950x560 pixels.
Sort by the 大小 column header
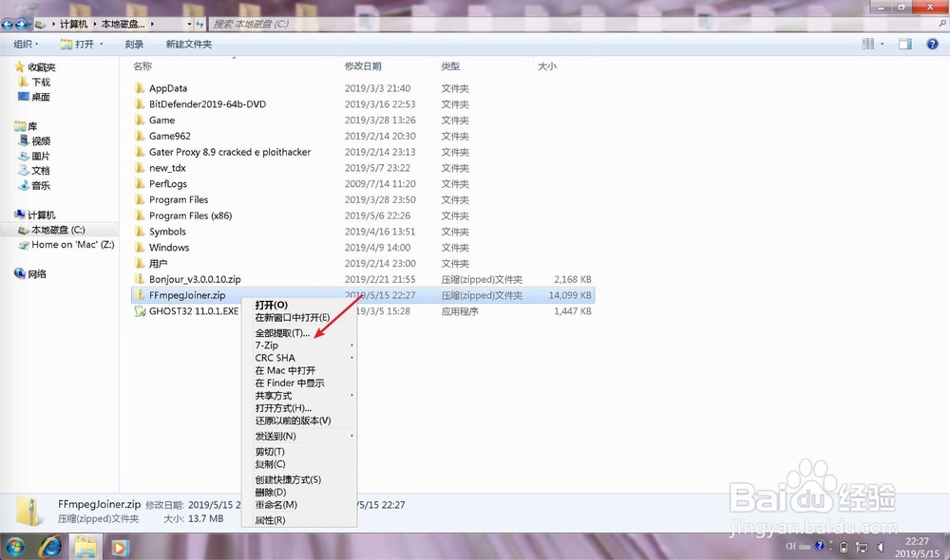click(546, 66)
